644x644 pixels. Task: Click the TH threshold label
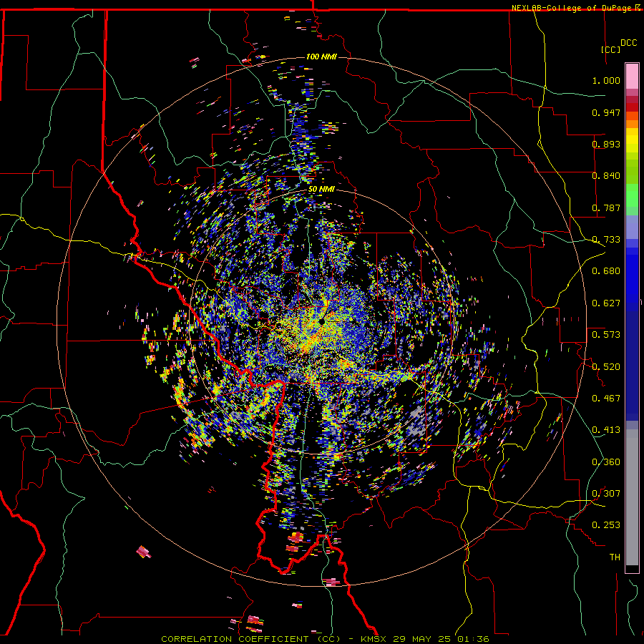point(615,557)
